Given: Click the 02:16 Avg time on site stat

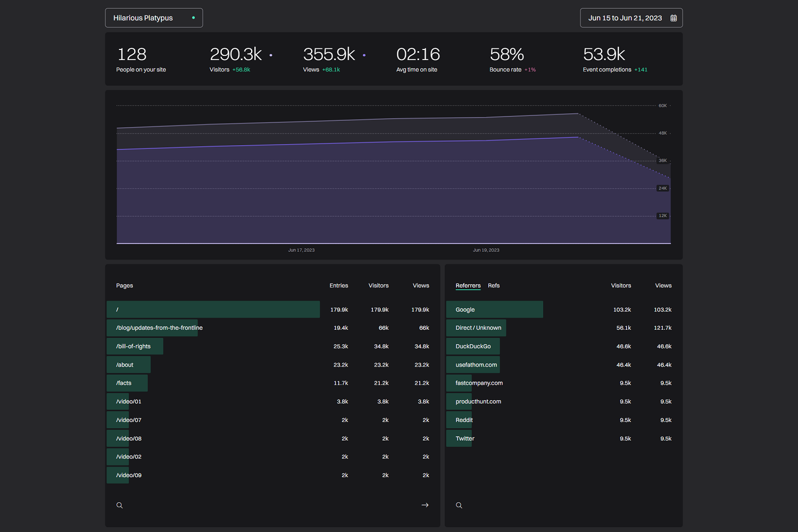Looking at the screenshot, I should point(418,59).
